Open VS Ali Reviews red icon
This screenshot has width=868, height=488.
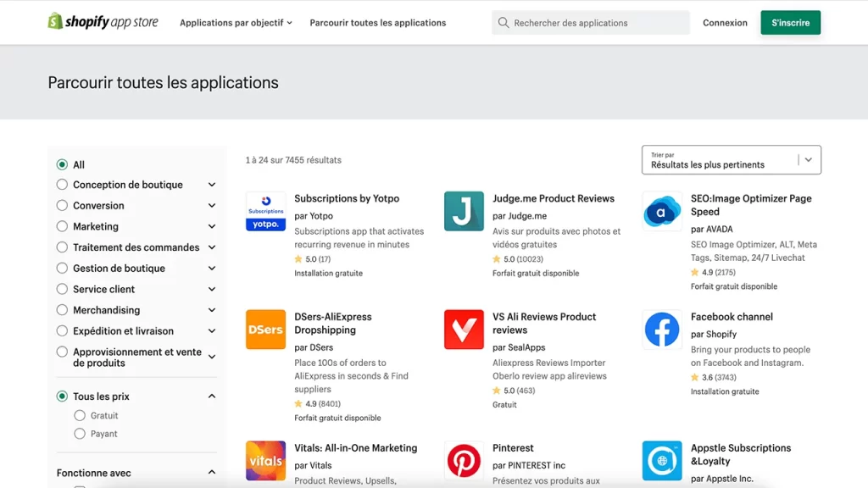(464, 330)
